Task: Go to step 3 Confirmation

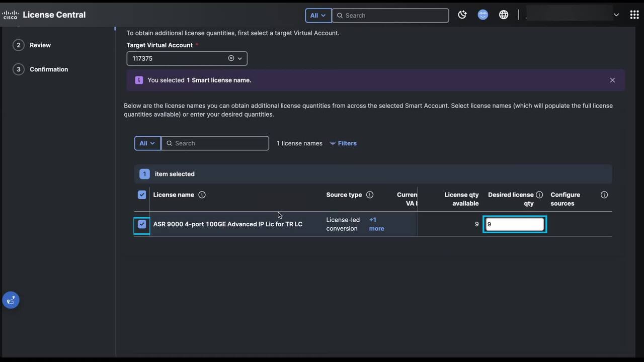Action: [40, 69]
